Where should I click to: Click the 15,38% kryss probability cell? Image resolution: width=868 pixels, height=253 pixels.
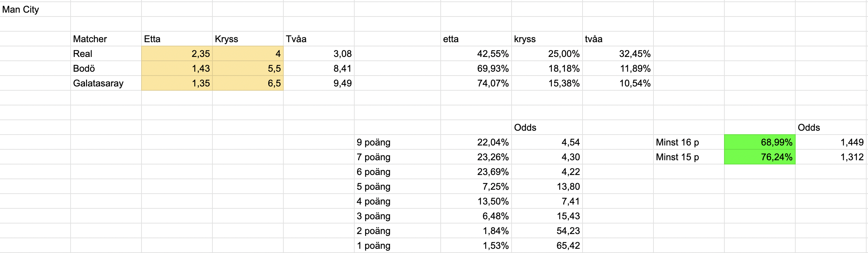(547, 83)
